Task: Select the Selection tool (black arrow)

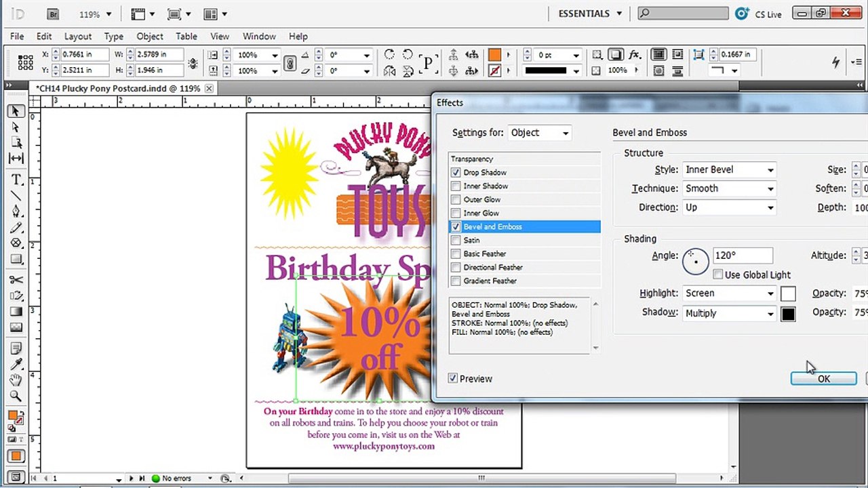Action: pyautogui.click(x=16, y=110)
